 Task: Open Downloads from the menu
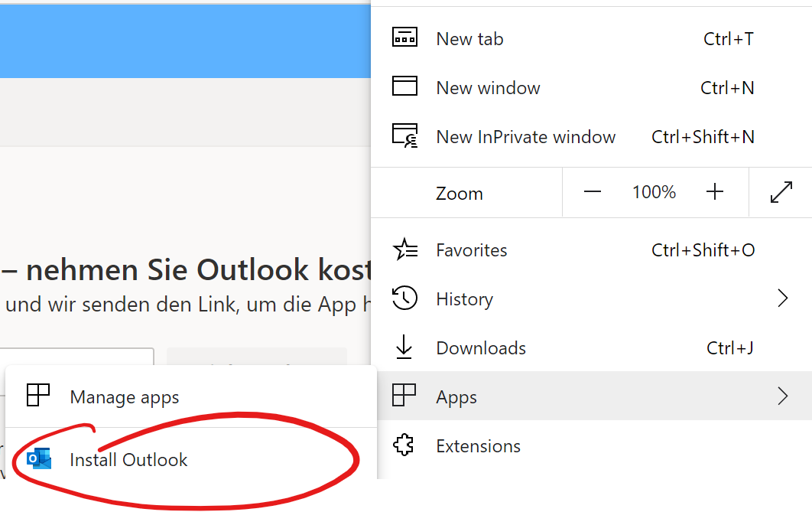(x=591, y=347)
